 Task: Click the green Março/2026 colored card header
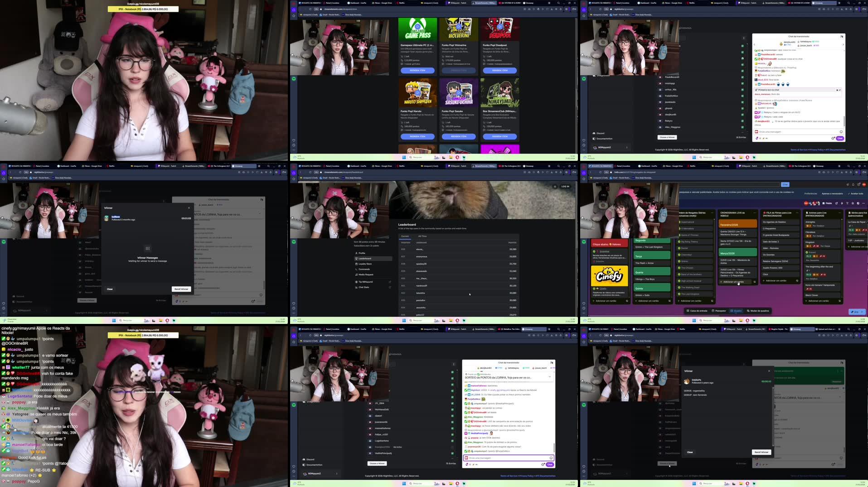pos(737,252)
